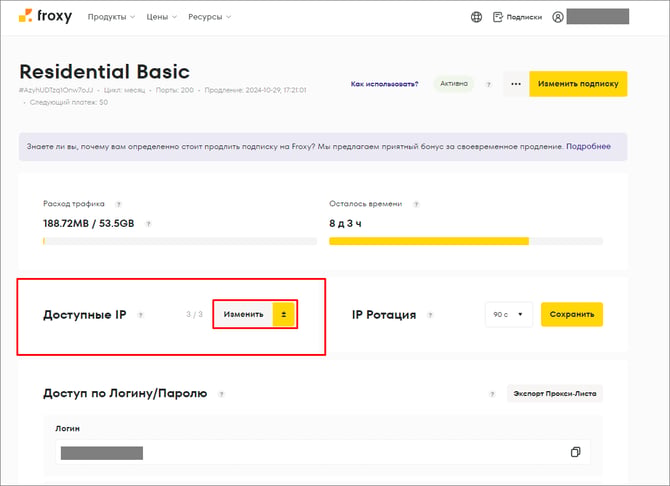Click the yellow arrows next to Изменить
Image resolution: width=670 pixels, height=486 pixels.
pyautogui.click(x=284, y=315)
